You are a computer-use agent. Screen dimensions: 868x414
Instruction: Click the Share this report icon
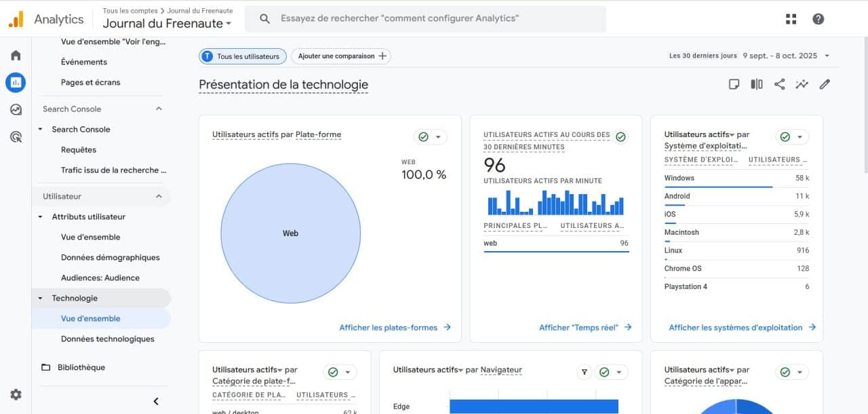click(779, 84)
